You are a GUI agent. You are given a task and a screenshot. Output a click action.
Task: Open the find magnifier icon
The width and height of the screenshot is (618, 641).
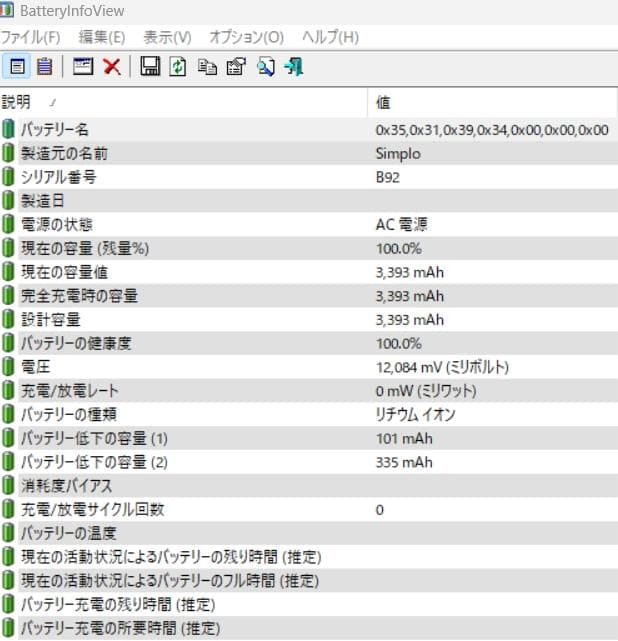coord(266,67)
